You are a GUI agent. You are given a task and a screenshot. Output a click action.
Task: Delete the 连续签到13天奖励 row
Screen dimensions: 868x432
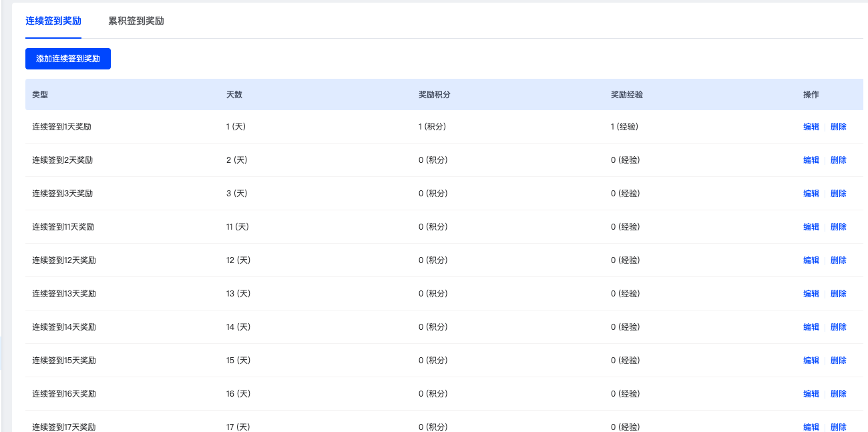pos(838,294)
